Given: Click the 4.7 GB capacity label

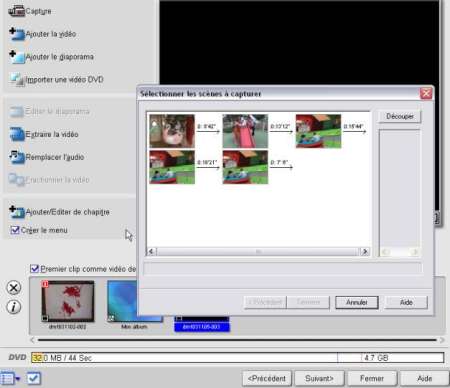Looking at the screenshot, I should tap(376, 358).
